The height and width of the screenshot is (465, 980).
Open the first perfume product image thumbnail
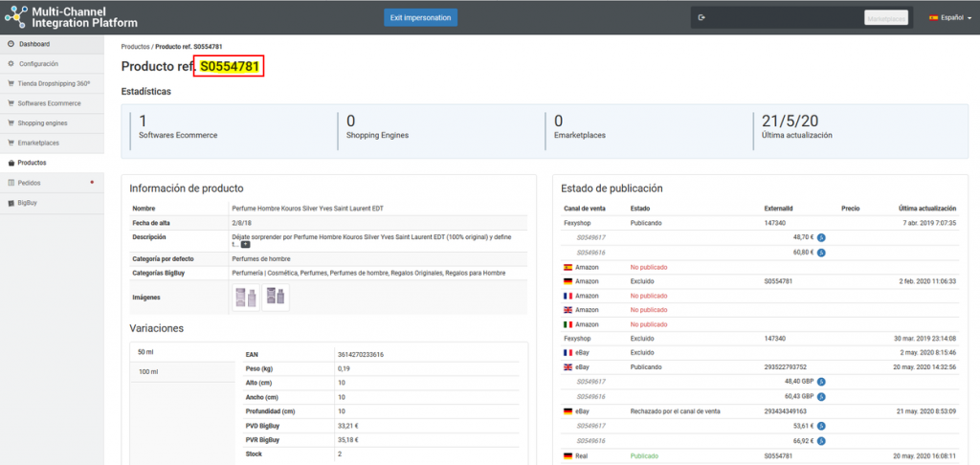pyautogui.click(x=245, y=298)
